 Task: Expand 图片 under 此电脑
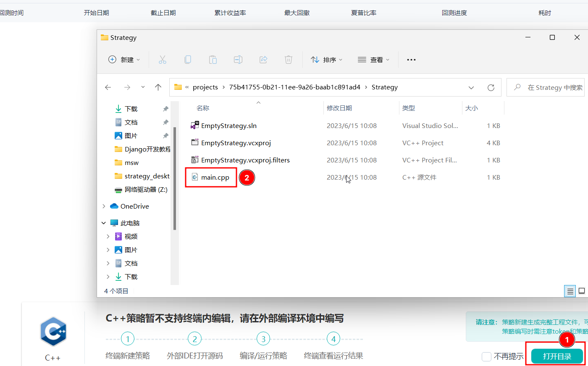pyautogui.click(x=108, y=250)
